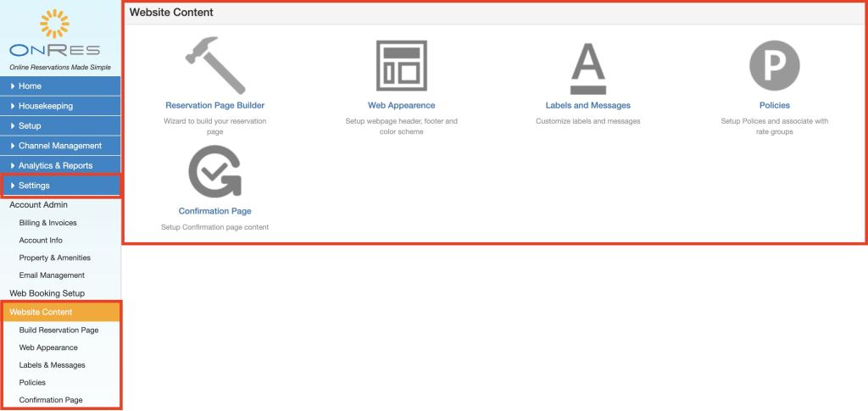The image size is (868, 411).
Task: Click 'Setup Polices and associate with rate groups' text
Action: (x=775, y=126)
